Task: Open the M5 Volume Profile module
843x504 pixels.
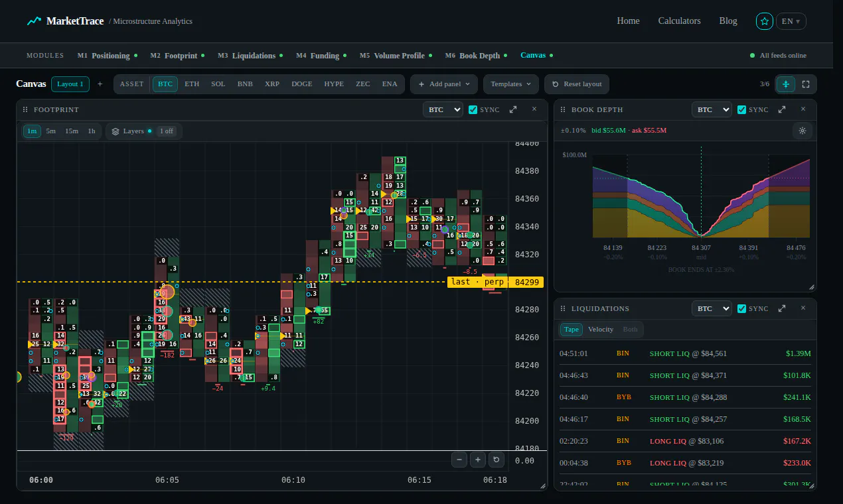Action: 396,56
